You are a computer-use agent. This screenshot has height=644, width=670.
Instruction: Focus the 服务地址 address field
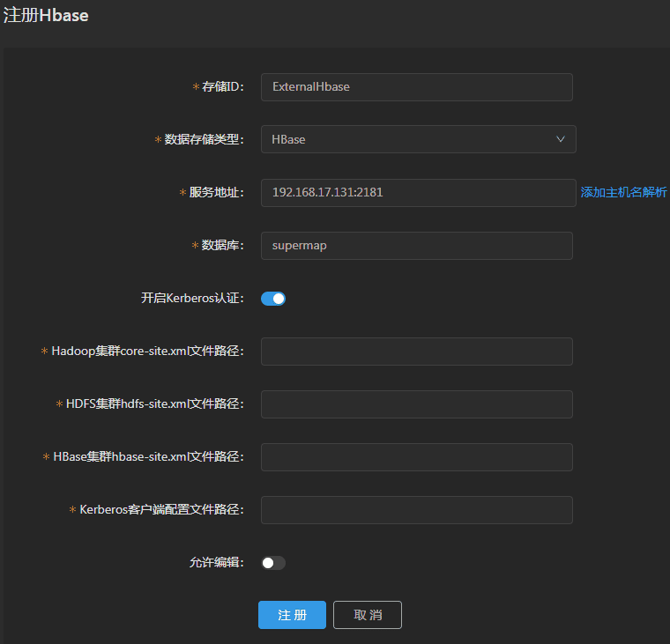coord(418,193)
